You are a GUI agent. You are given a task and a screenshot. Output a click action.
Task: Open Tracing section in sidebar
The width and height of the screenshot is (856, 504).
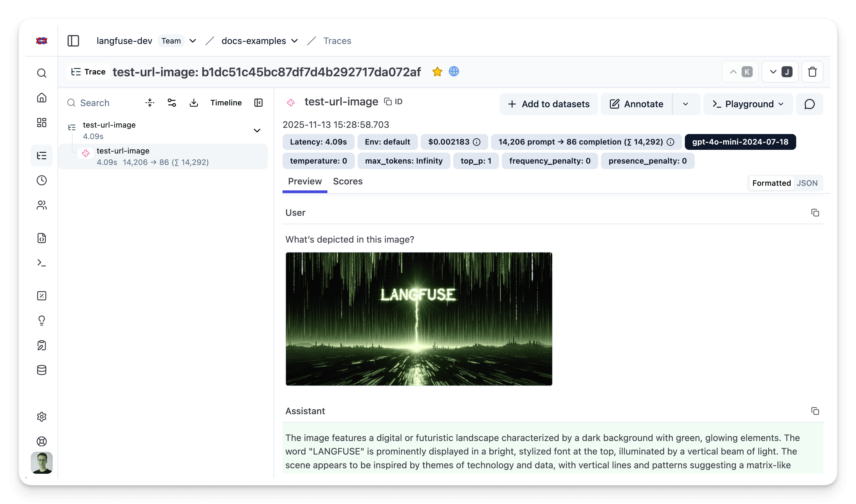42,156
